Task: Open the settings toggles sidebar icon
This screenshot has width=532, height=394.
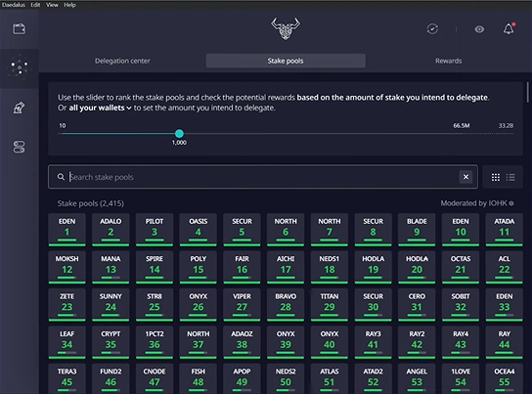Action: coord(19,147)
